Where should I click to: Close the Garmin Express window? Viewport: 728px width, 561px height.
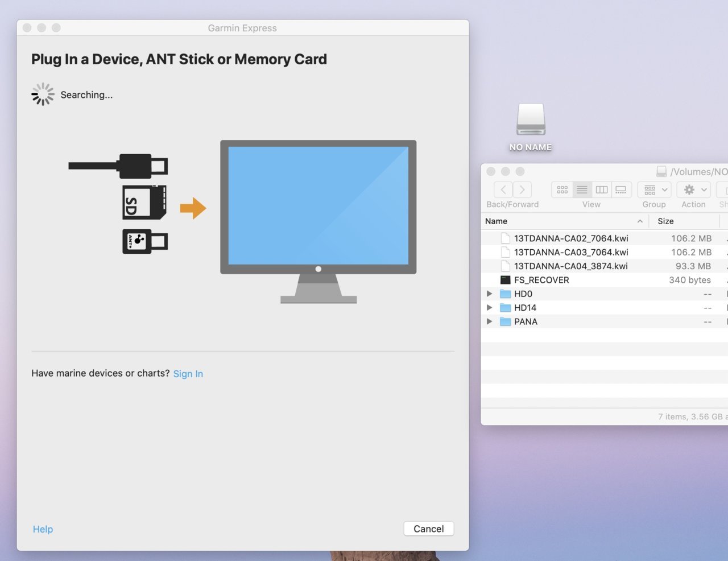click(x=27, y=28)
